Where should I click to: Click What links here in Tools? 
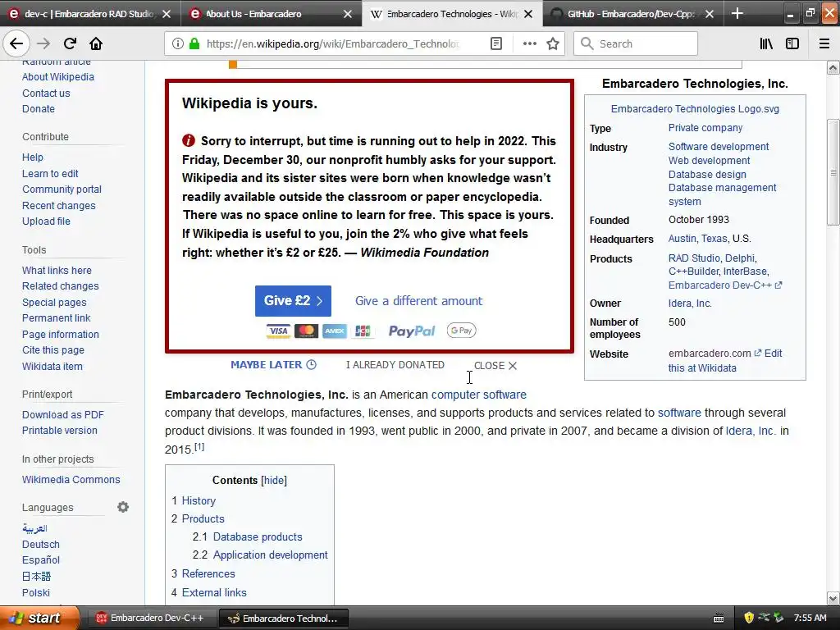(57, 271)
